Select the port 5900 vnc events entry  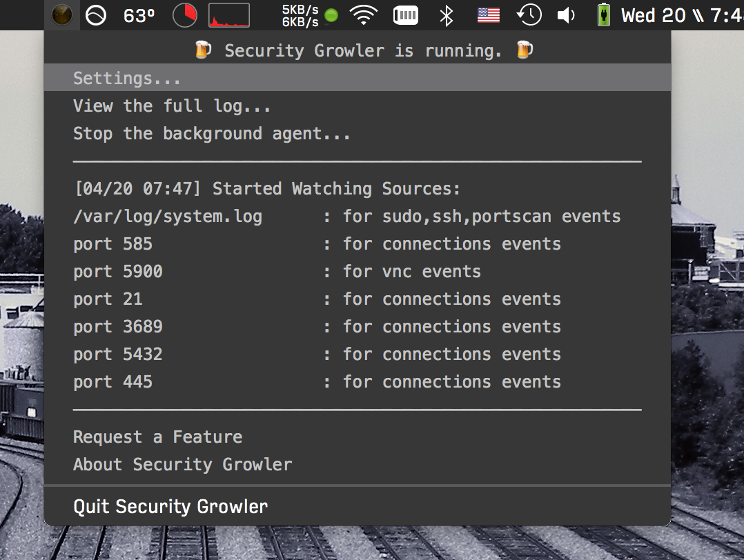click(x=276, y=271)
